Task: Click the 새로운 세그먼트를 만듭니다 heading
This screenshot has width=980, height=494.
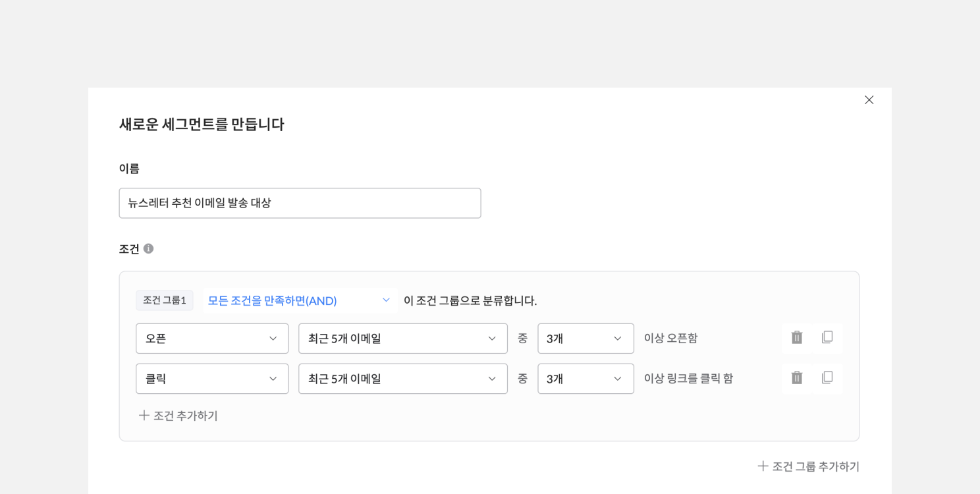Action: 202,124
